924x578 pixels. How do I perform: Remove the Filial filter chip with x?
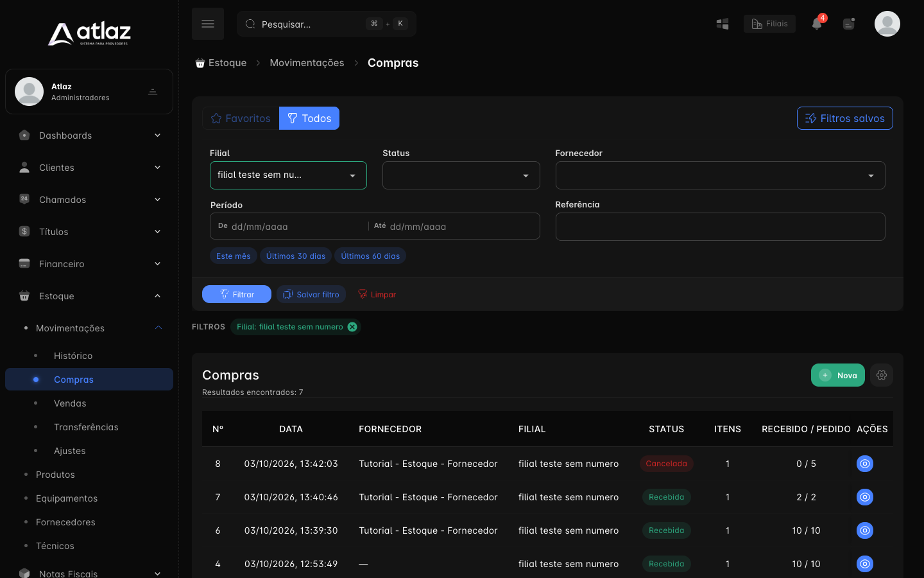pyautogui.click(x=352, y=327)
